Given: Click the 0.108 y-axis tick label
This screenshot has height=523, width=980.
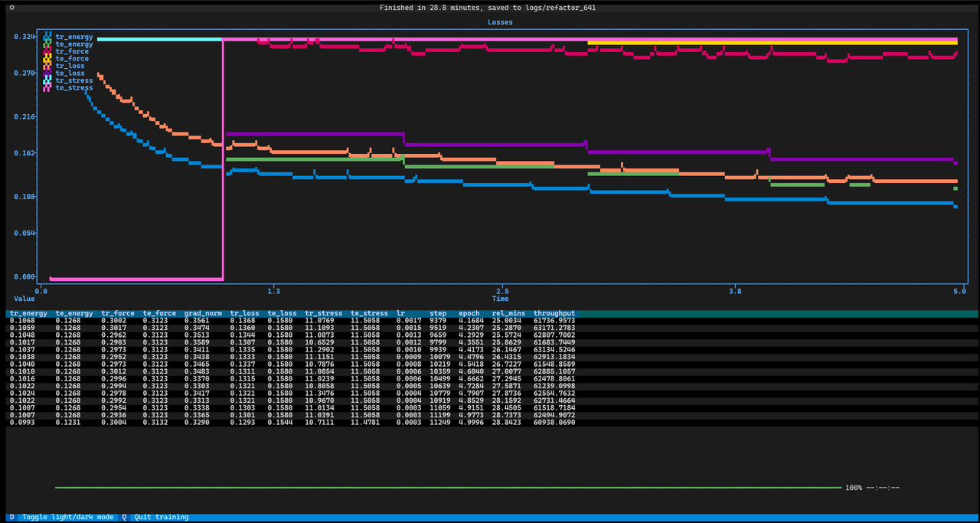Looking at the screenshot, I should coord(24,197).
